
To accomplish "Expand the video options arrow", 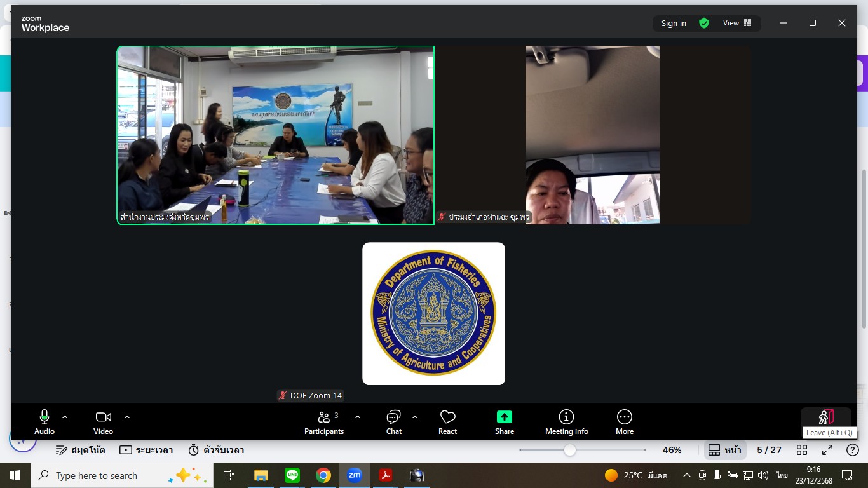I will pyautogui.click(x=127, y=417).
